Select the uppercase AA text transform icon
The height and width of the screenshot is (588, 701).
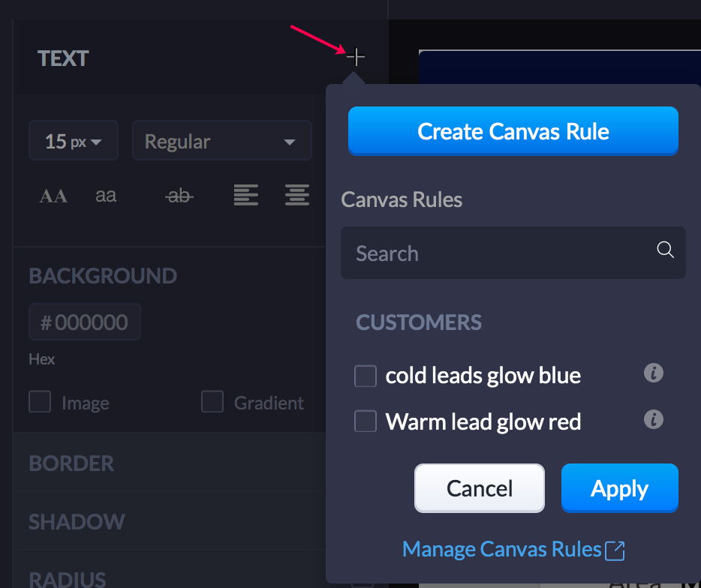(x=53, y=195)
